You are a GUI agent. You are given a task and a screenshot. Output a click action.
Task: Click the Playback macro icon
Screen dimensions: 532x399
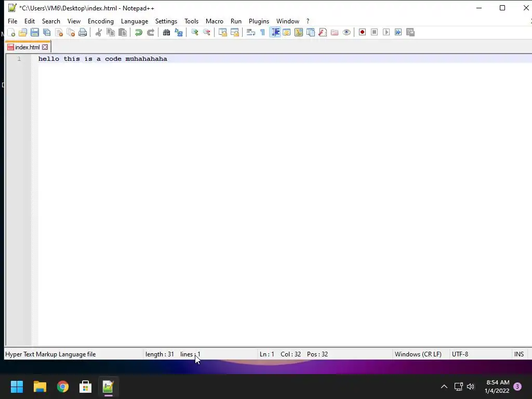[386, 32]
